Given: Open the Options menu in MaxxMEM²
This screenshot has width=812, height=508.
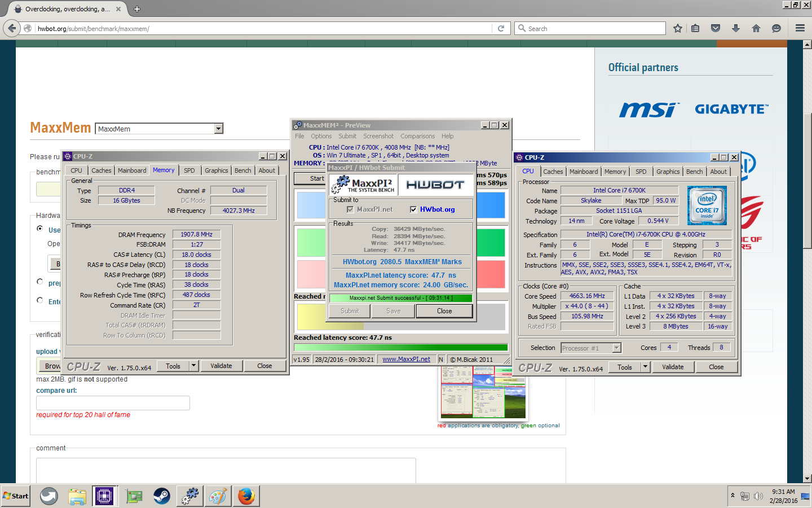Looking at the screenshot, I should coord(321,136).
